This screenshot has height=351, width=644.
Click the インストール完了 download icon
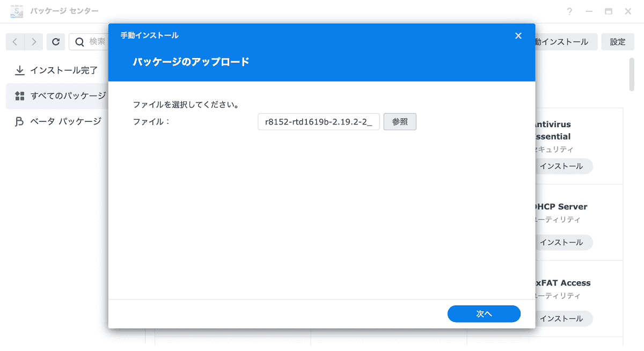[20, 70]
